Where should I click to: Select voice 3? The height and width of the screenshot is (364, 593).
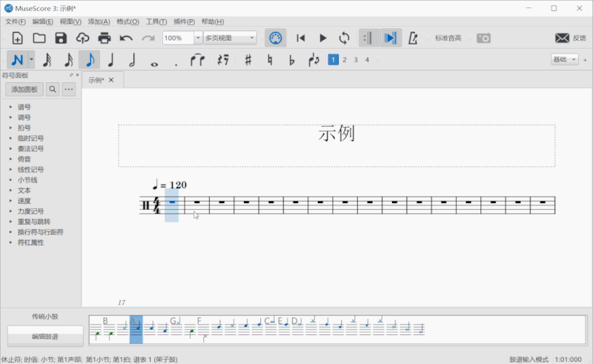(x=356, y=60)
